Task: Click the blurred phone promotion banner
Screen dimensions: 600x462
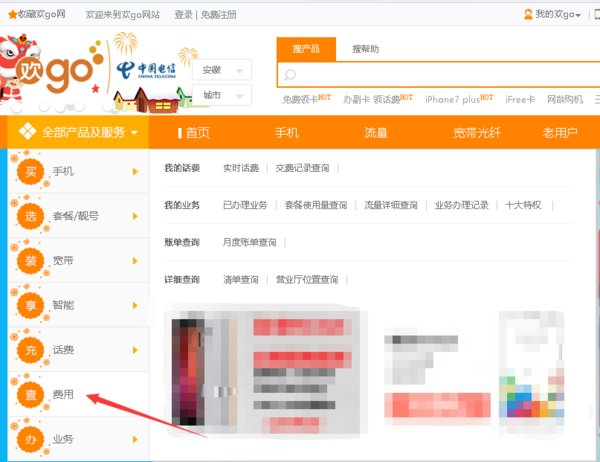Action: point(265,370)
